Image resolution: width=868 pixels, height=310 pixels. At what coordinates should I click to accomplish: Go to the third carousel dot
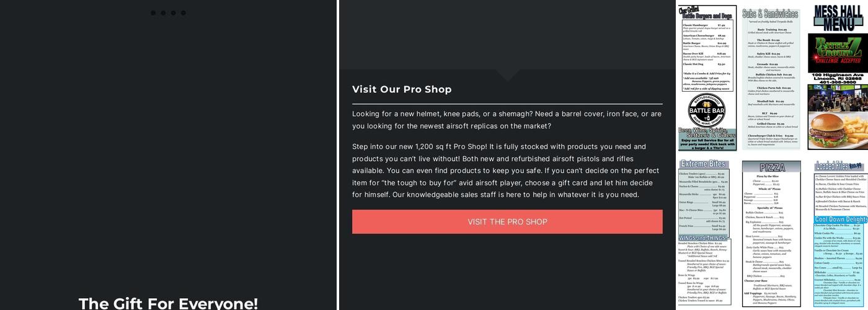[173, 13]
